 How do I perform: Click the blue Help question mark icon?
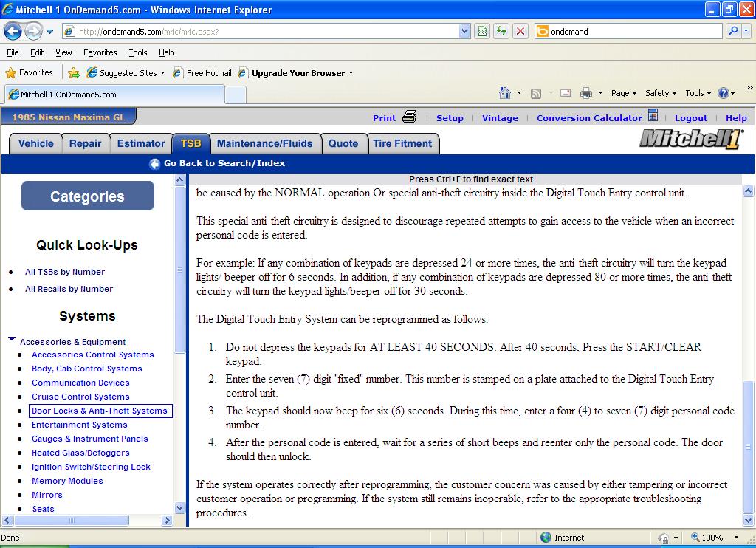(724, 93)
